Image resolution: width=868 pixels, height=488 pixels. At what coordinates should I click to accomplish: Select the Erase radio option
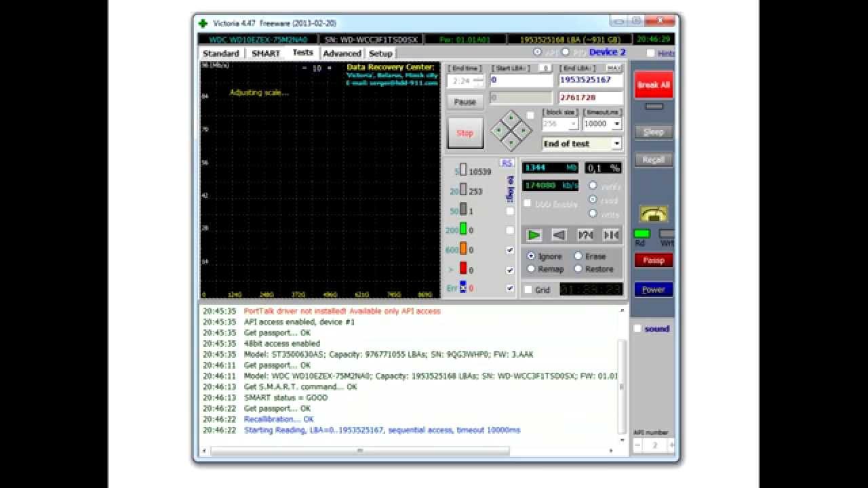578,256
